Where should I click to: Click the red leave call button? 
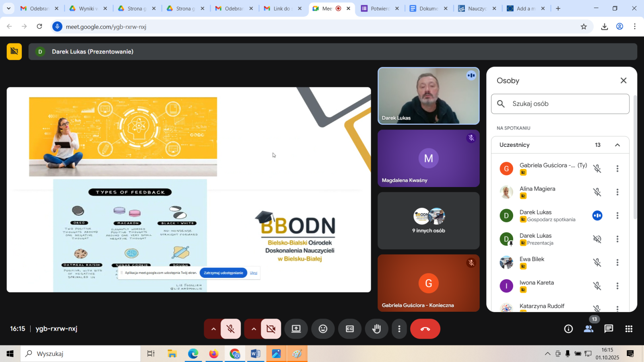[x=425, y=329]
